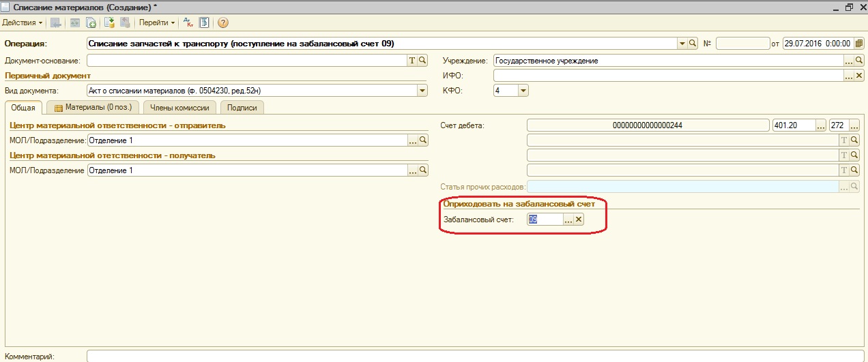Expand the Вид документа dropdown
Screen dimensions: 868x362
[x=422, y=91]
